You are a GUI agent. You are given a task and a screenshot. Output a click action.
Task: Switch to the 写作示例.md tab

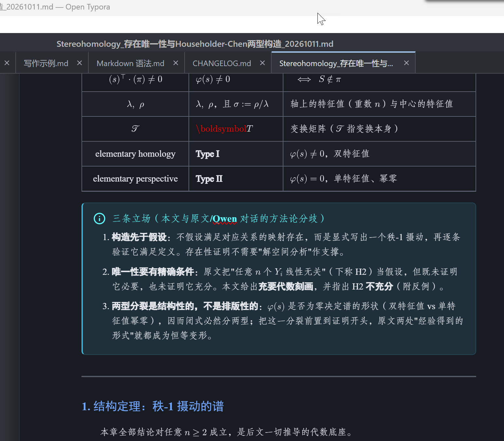tap(46, 63)
